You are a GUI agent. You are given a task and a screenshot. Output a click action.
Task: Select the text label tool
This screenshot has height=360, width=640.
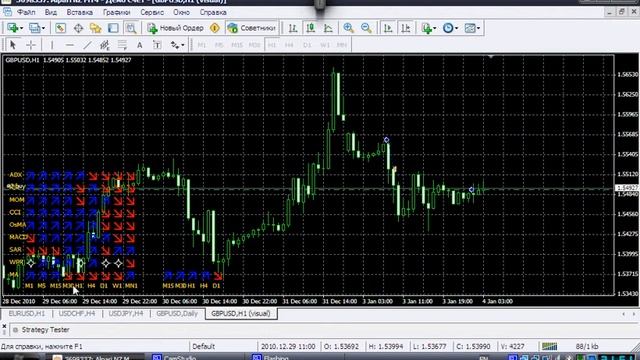[x=157, y=44]
